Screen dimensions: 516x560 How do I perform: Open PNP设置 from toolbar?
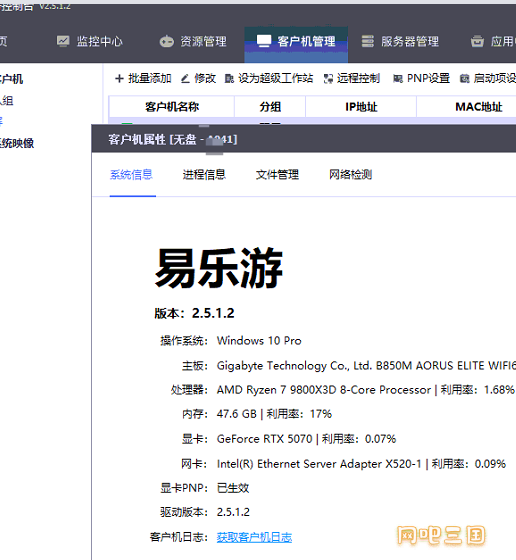(x=421, y=78)
